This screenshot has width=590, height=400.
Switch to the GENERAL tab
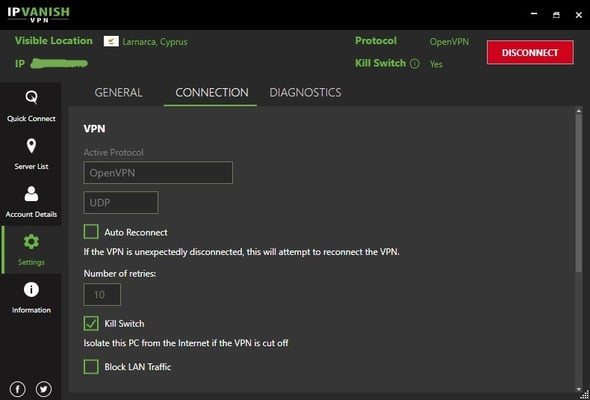119,93
